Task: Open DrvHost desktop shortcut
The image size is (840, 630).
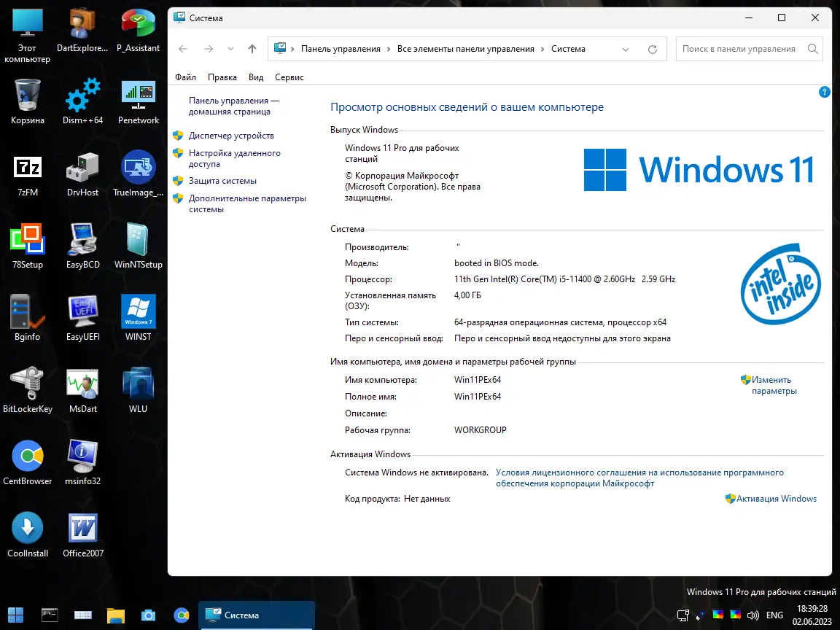Action: 82,175
